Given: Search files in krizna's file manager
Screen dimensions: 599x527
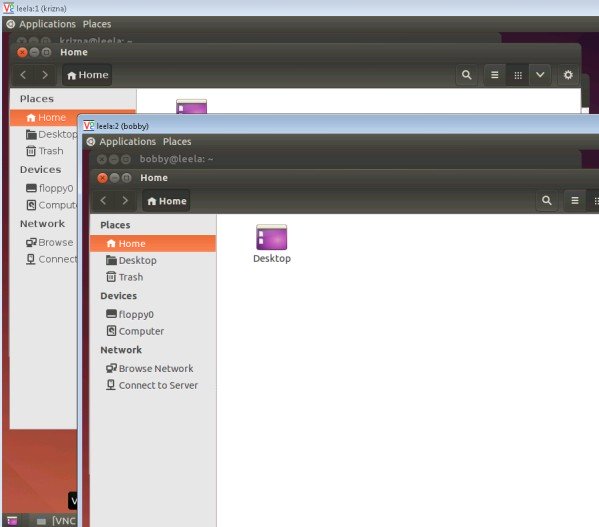Looking at the screenshot, I should 466,75.
